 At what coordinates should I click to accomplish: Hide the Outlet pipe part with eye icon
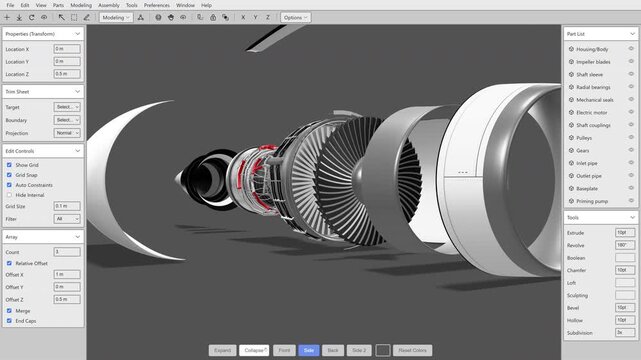pos(631,175)
